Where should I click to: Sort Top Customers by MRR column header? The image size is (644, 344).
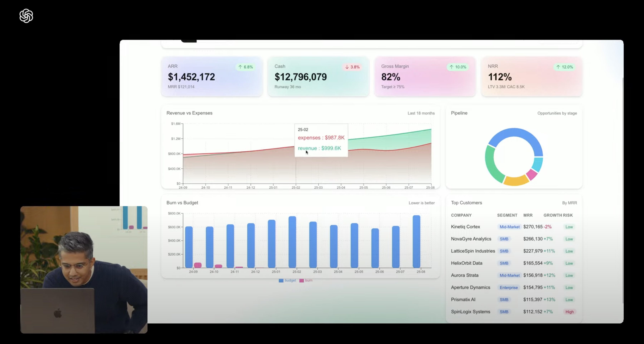[528, 215]
